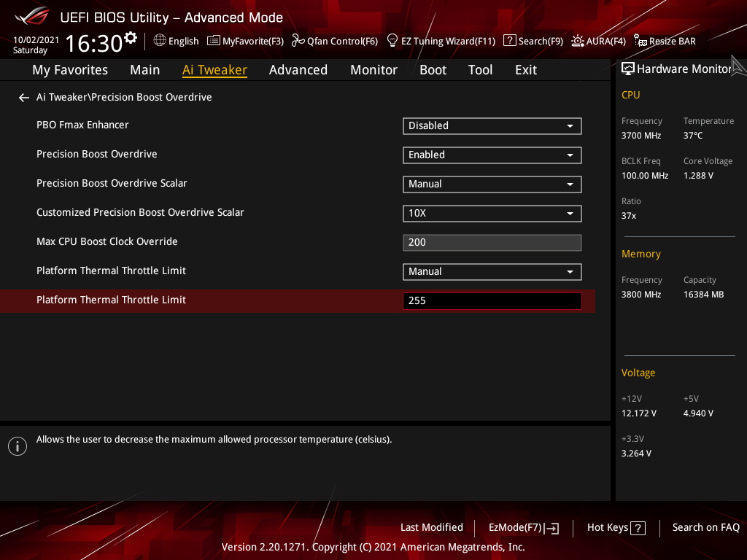Click the EZ Tuning Wizard bulb icon

392,41
